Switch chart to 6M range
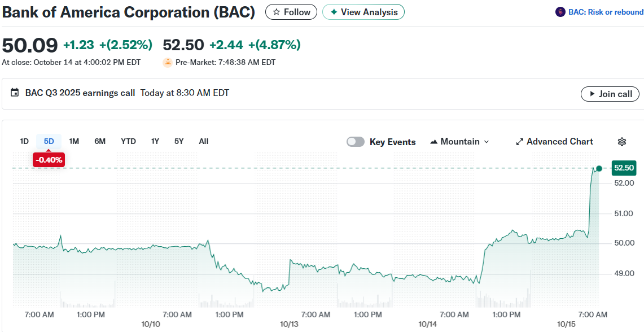Image resolution: width=644 pixels, height=332 pixels. point(100,141)
